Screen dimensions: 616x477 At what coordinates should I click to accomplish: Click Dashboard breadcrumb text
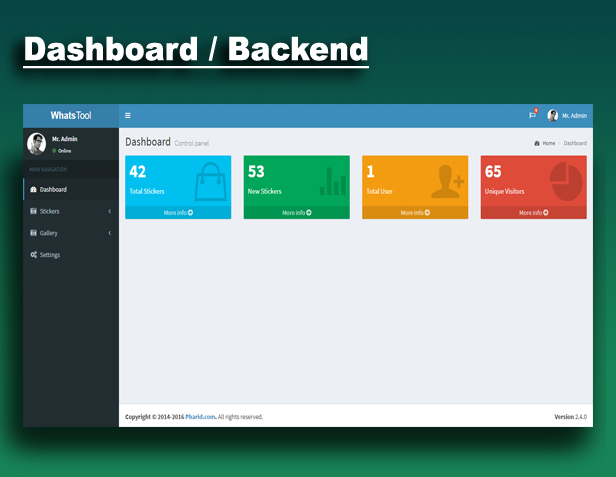pyautogui.click(x=575, y=143)
